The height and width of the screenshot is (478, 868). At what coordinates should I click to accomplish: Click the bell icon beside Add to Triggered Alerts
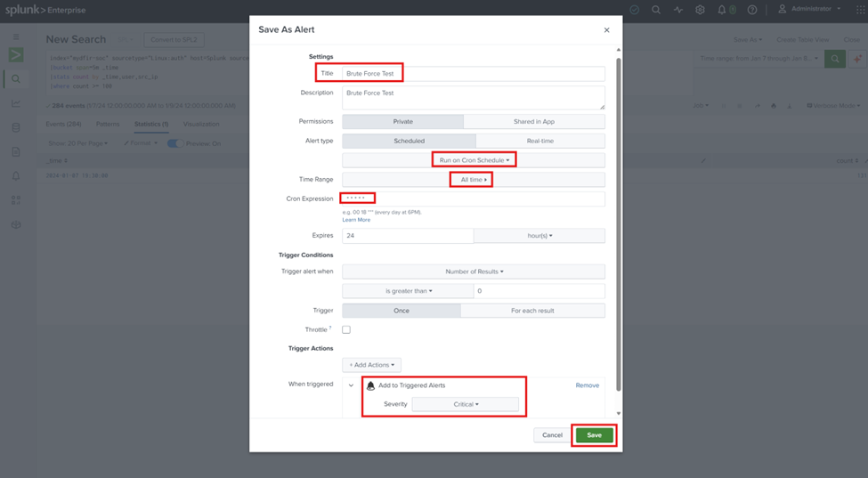tap(371, 385)
